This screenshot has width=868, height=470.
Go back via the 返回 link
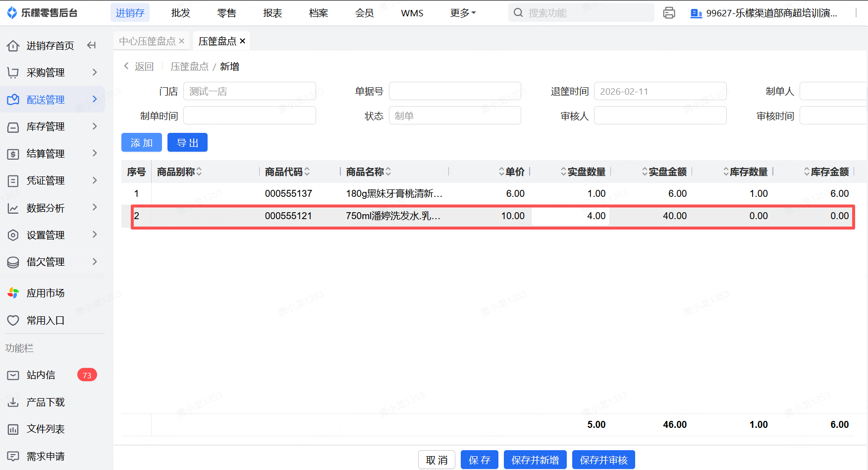pyautogui.click(x=139, y=66)
